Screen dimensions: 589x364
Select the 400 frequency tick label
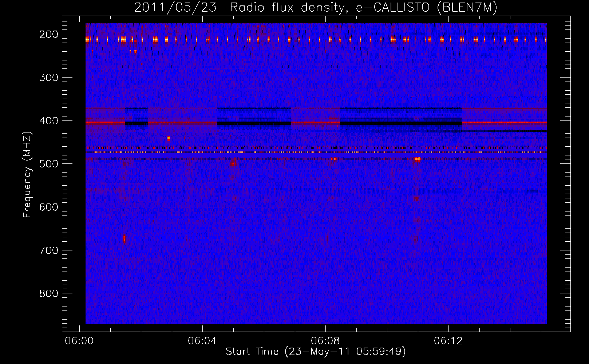(49, 121)
